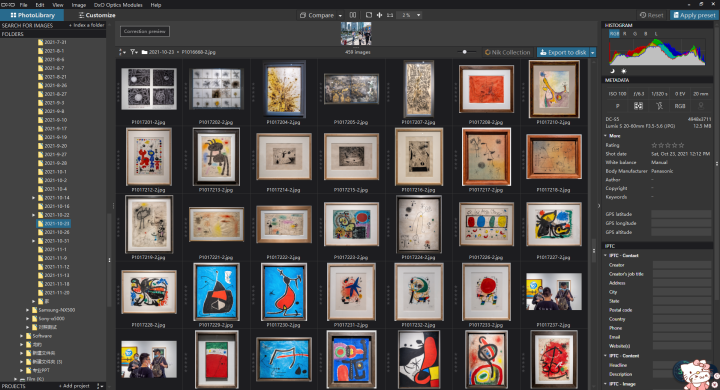Collapse the More metadata section
720x390 pixels.
605,136
